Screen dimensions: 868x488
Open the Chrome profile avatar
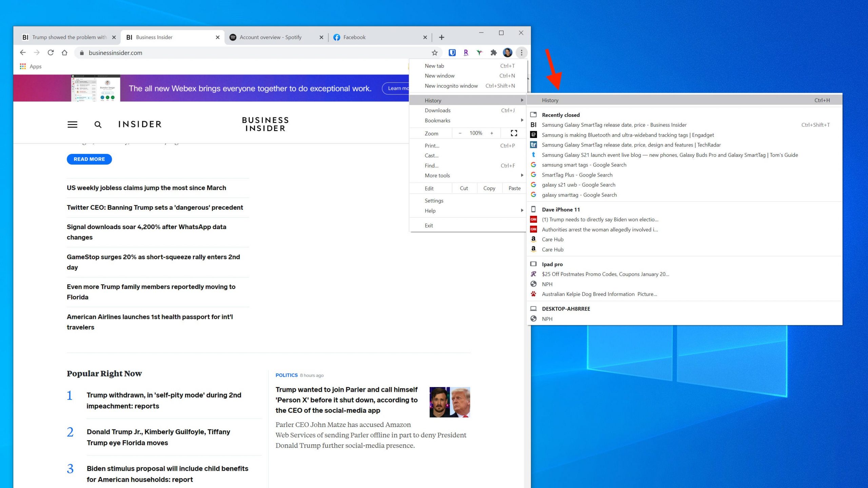(x=508, y=53)
